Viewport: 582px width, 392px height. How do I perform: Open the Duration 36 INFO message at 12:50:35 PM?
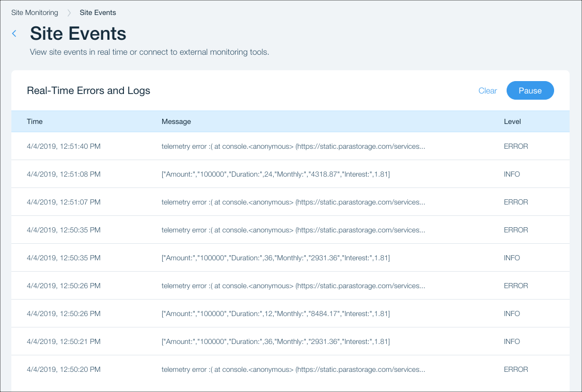point(275,258)
